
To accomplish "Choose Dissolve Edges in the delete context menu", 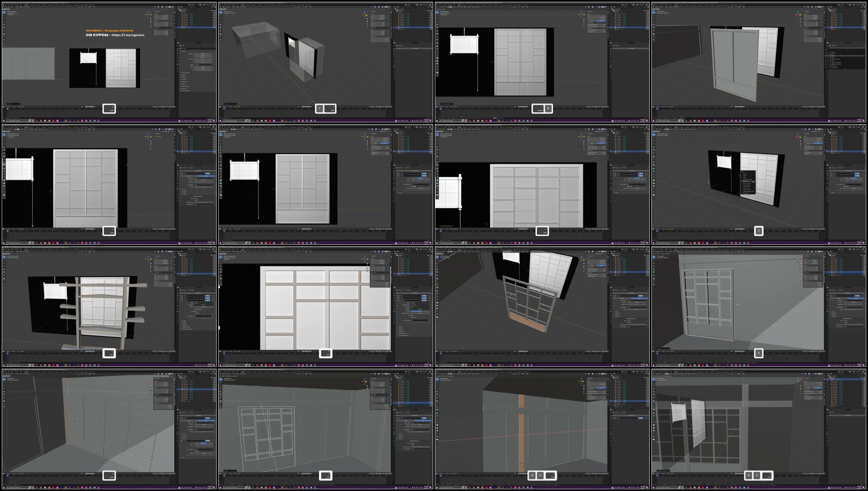I will click(x=747, y=185).
